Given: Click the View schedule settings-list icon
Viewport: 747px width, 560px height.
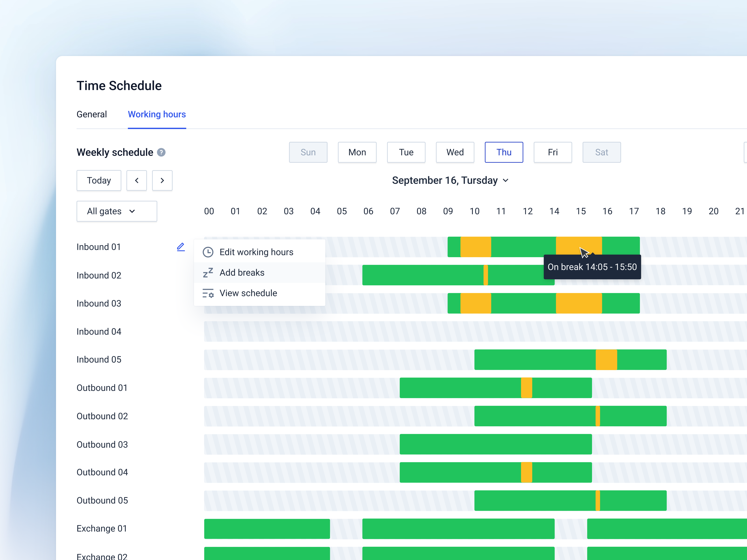Looking at the screenshot, I should (x=208, y=293).
